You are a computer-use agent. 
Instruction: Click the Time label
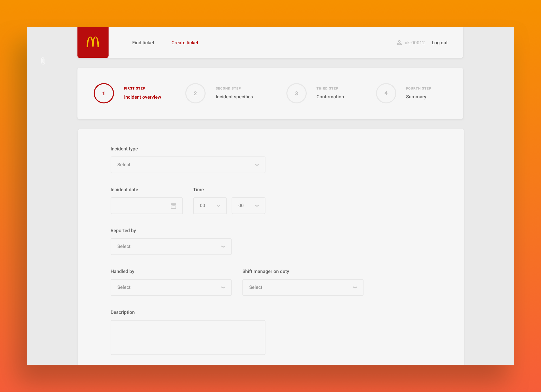click(198, 190)
